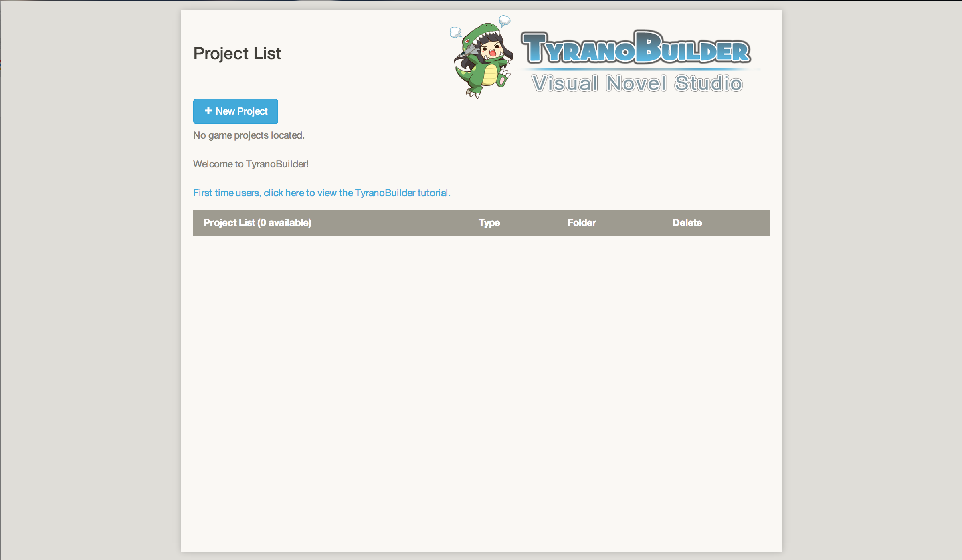Viewport: 962px width, 560px height.
Task: Select the Folder column header
Action: pos(582,223)
